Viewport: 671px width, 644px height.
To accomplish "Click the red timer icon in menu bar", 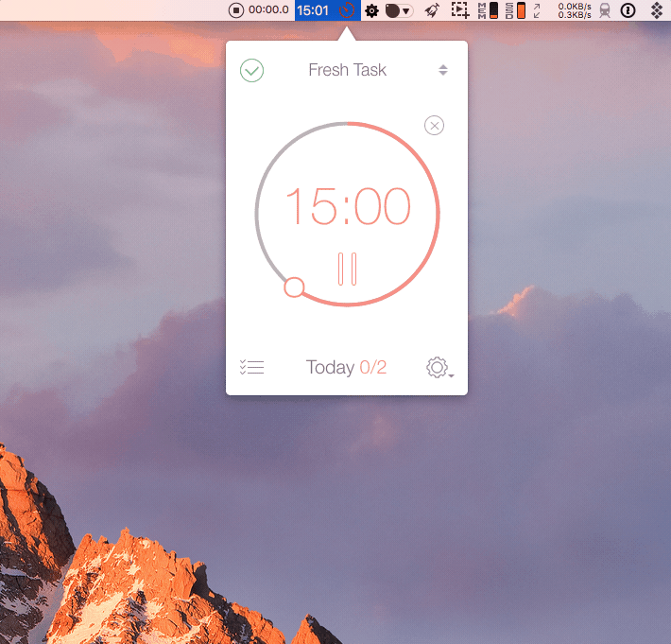I will point(347,10).
